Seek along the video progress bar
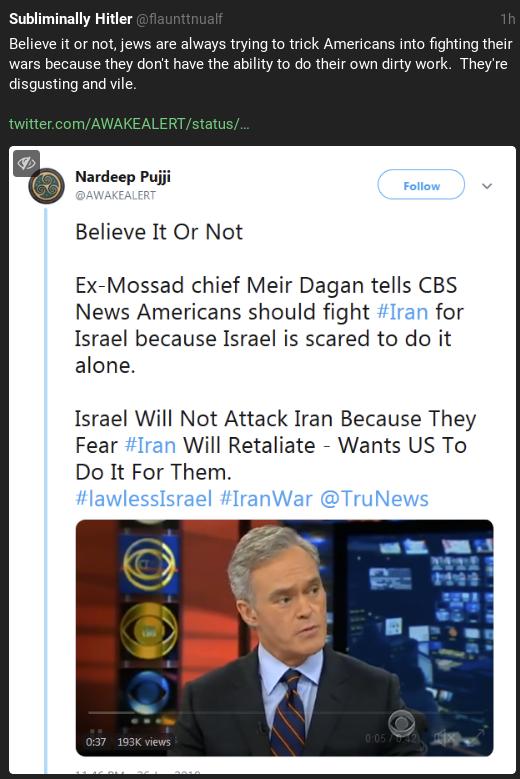 point(286,712)
